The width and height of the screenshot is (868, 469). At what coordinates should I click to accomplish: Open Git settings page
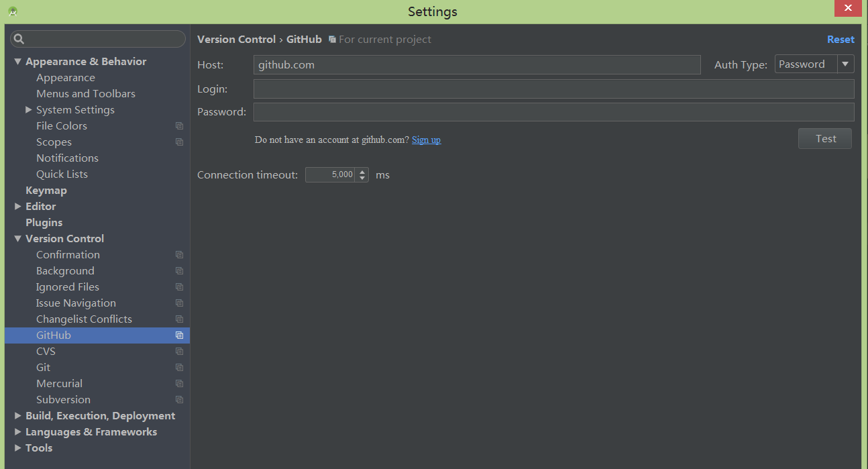pos(43,368)
